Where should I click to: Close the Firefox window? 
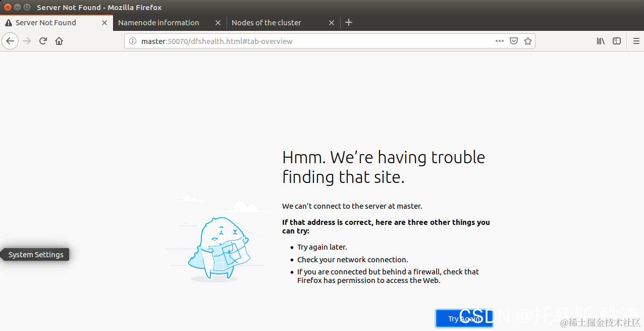coord(8,7)
